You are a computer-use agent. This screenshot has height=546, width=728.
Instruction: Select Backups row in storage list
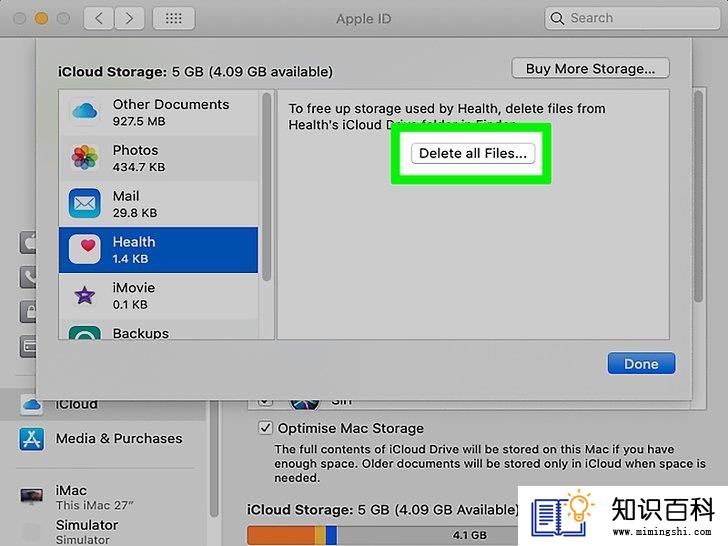coord(158,329)
